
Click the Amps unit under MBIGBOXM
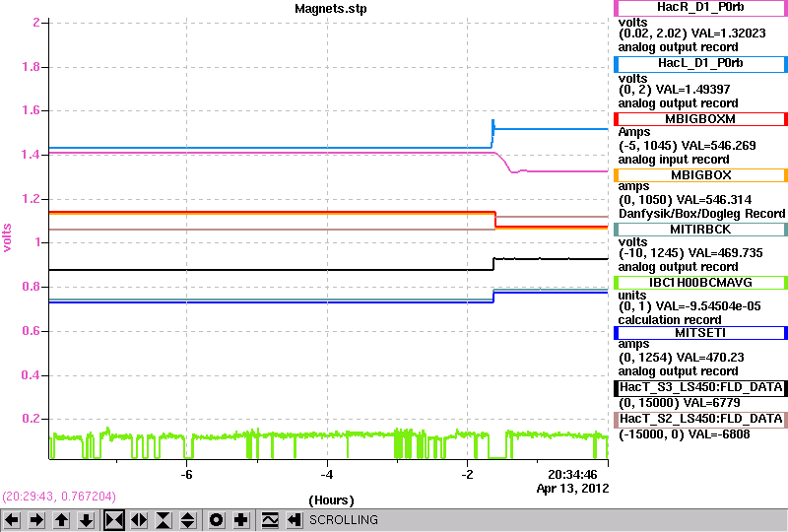(634, 132)
